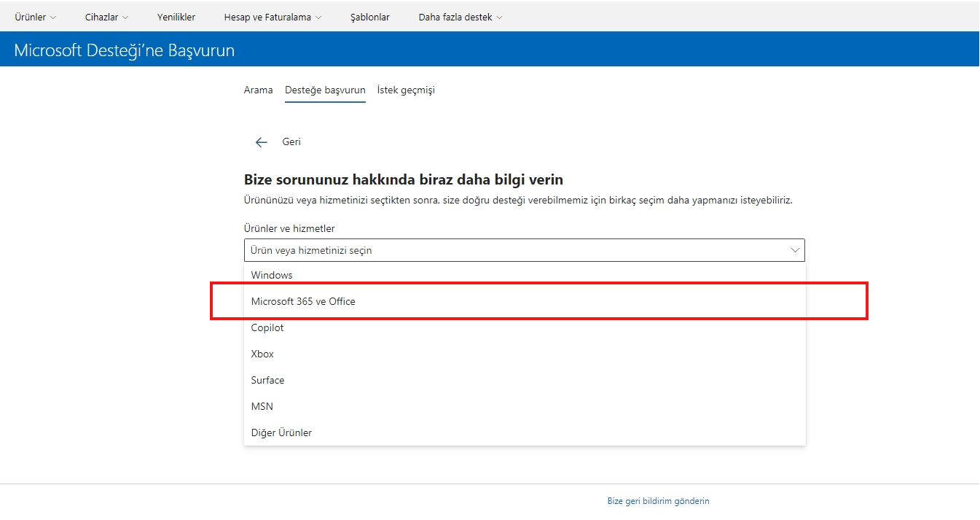Click the back arrow icon

pos(262,142)
